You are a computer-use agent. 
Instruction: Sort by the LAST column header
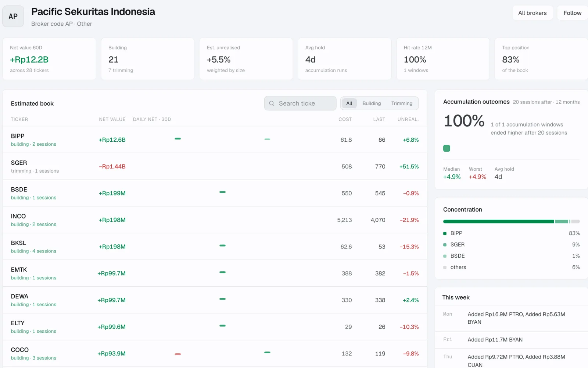379,119
